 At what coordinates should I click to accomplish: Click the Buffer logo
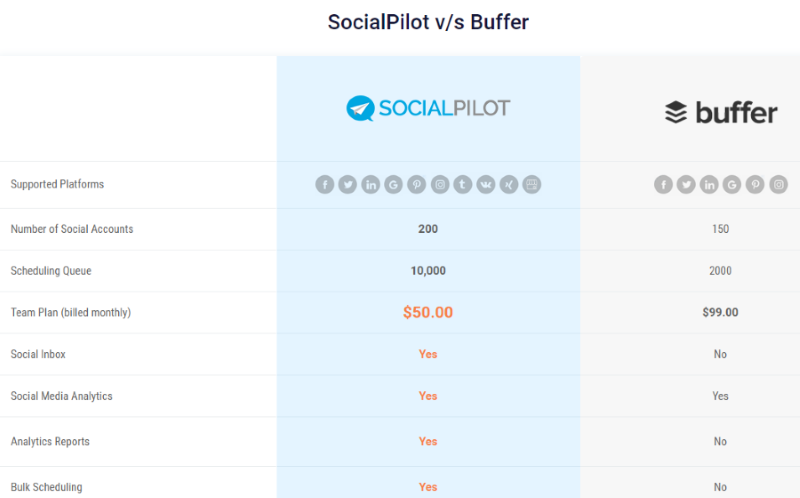(x=720, y=112)
